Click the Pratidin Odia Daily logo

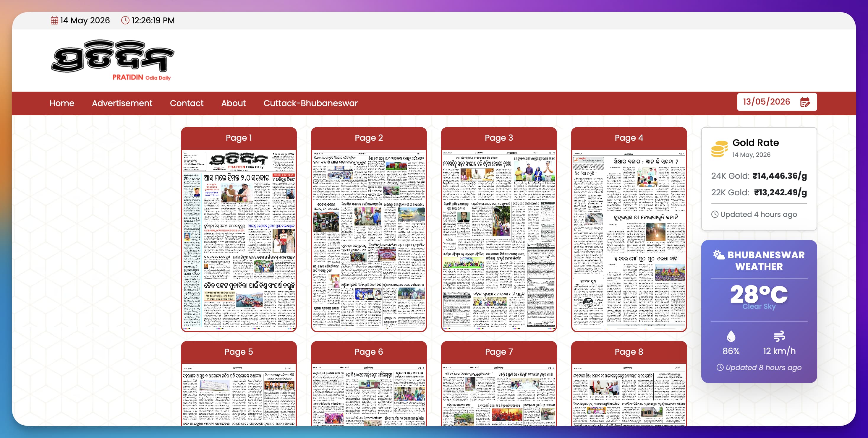(112, 60)
